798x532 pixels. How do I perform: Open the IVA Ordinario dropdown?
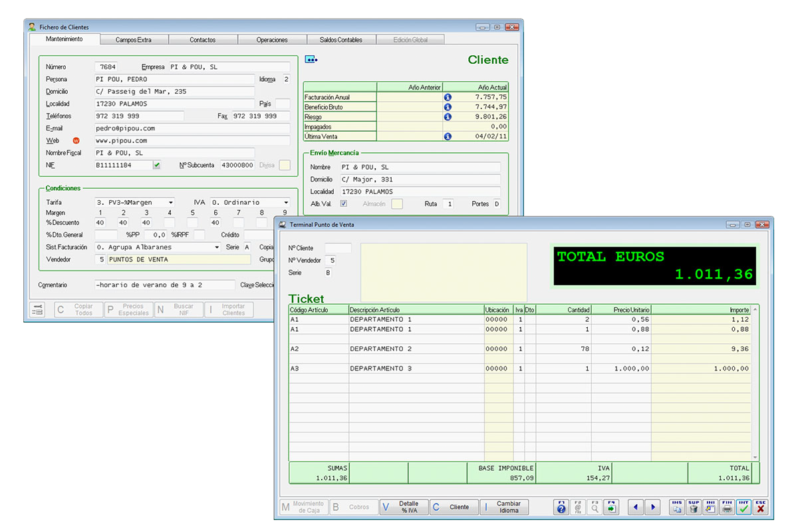coord(286,202)
